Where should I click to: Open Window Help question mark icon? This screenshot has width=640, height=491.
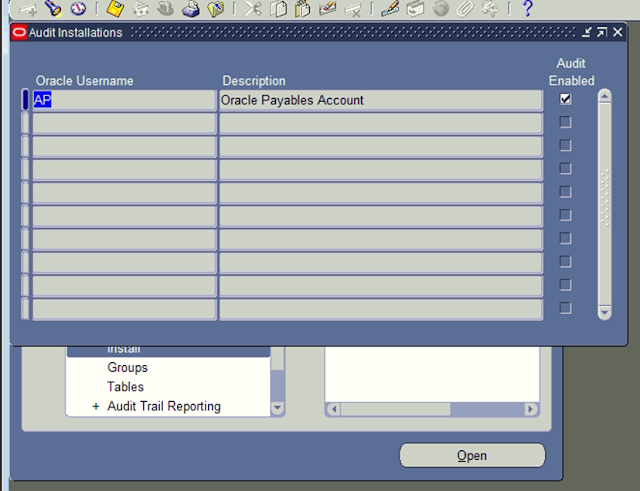point(528,9)
